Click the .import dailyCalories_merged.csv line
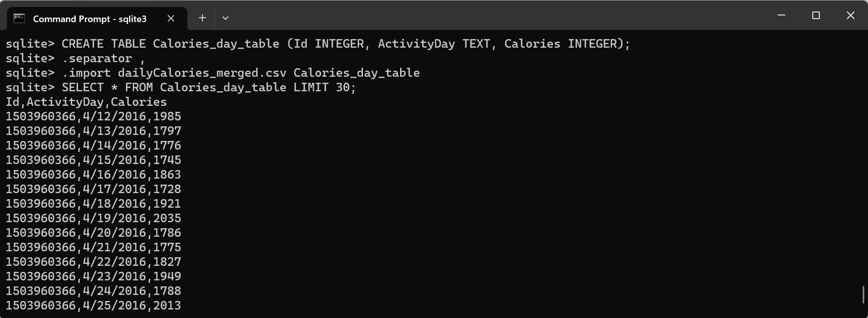This screenshot has width=868, height=318. [213, 73]
